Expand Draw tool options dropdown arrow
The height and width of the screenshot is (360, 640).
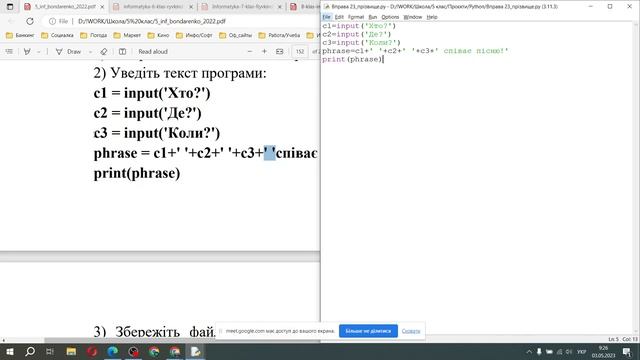(x=90, y=52)
